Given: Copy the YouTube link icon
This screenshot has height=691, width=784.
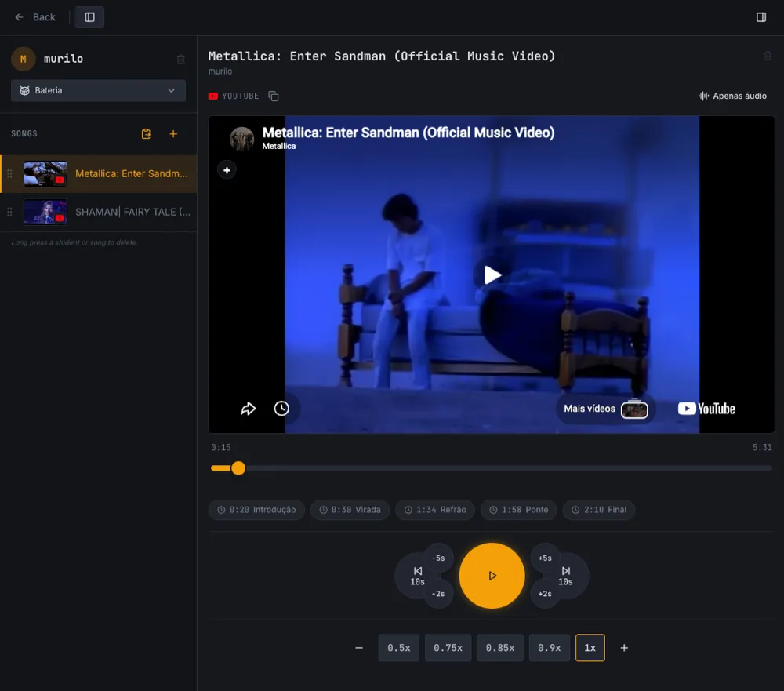Looking at the screenshot, I should [273, 96].
